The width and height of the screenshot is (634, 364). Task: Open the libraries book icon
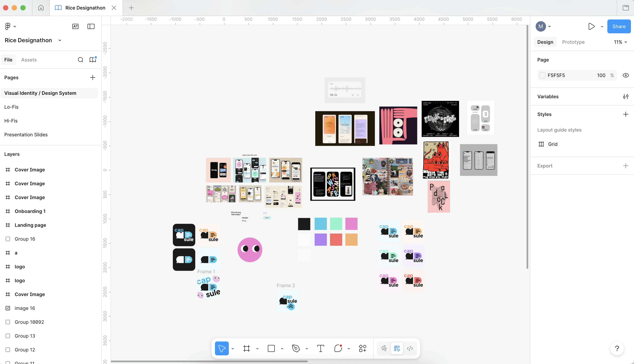pyautogui.click(x=93, y=60)
